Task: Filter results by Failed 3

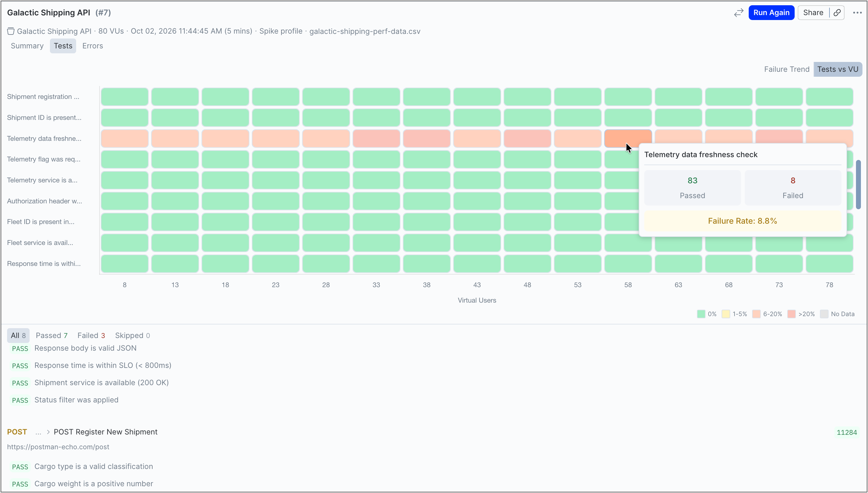Action: point(91,335)
